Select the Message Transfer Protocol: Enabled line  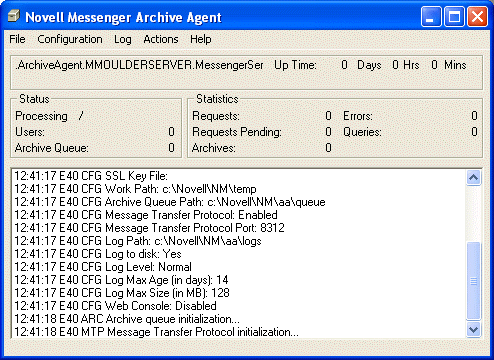tap(146, 215)
